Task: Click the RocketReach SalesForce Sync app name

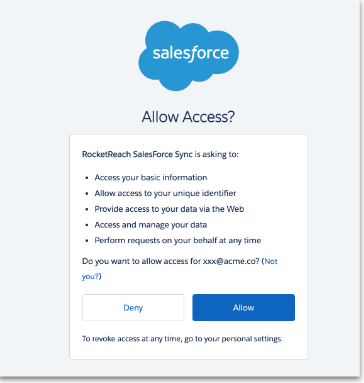Action: (x=137, y=154)
